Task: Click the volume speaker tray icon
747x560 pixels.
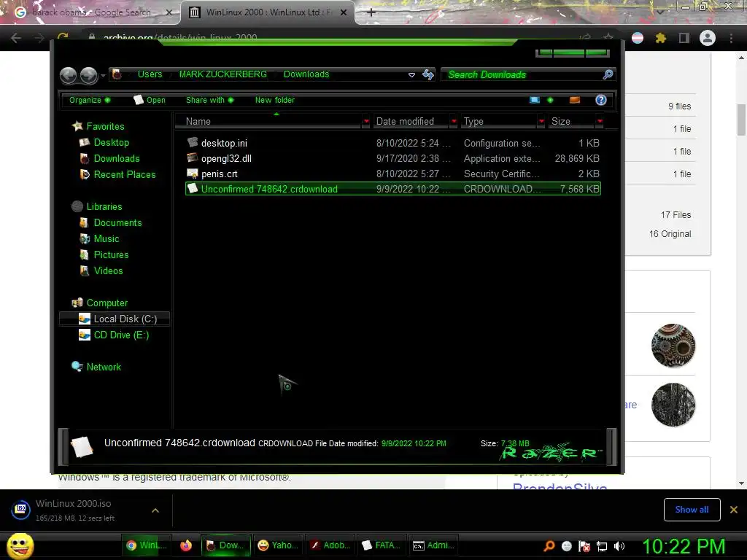Action: (619, 546)
